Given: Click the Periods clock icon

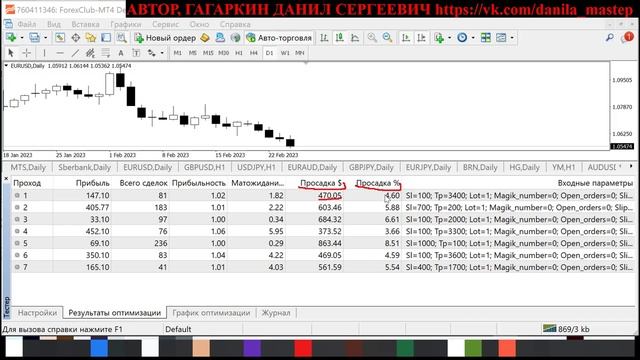Looking at the screenshot, I should (462, 38).
